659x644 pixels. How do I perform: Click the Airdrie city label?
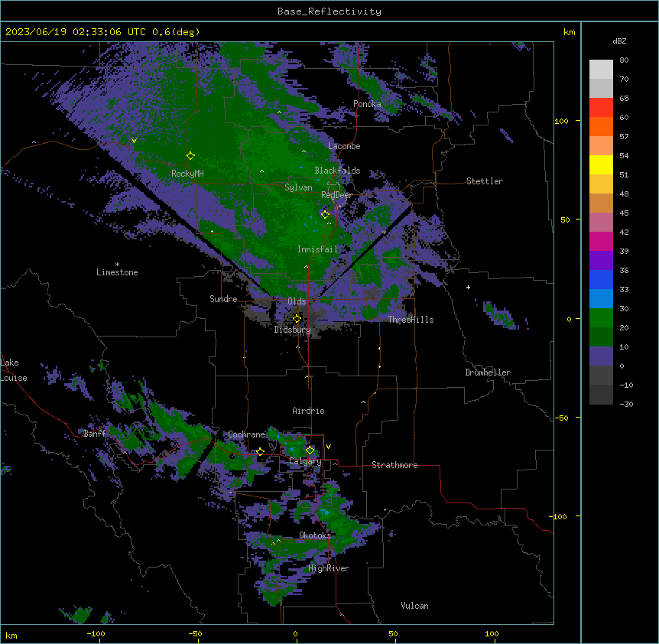click(x=309, y=411)
